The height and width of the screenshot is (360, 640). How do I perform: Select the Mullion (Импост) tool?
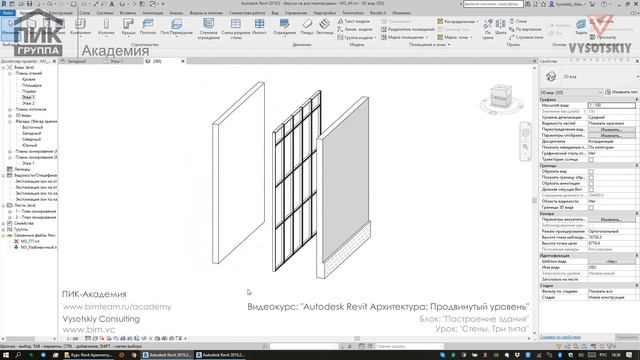click(259, 27)
